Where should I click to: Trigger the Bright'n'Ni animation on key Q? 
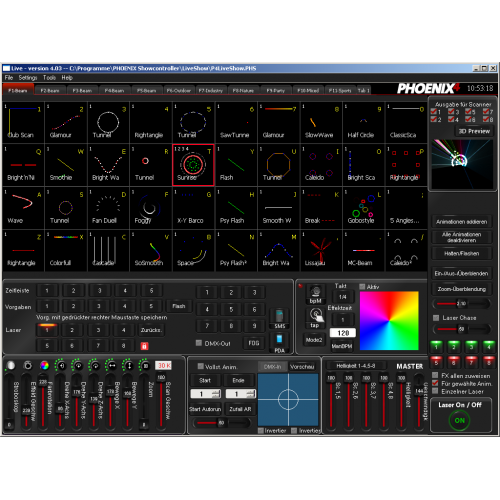(23, 165)
